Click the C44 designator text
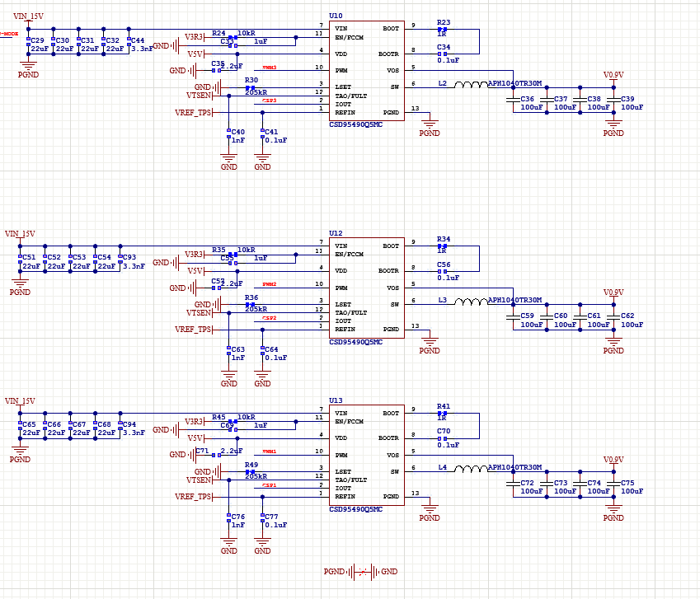The width and height of the screenshot is (700, 599). [138, 40]
